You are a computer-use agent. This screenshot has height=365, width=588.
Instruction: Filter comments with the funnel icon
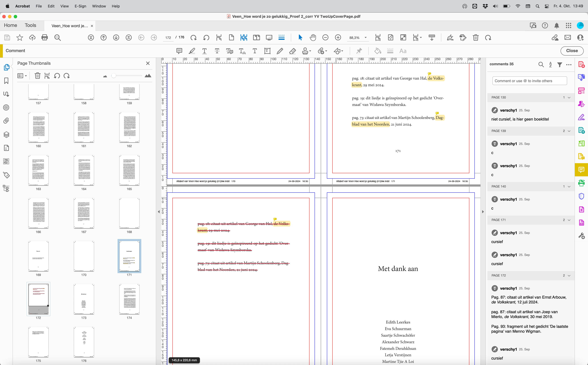coord(560,64)
